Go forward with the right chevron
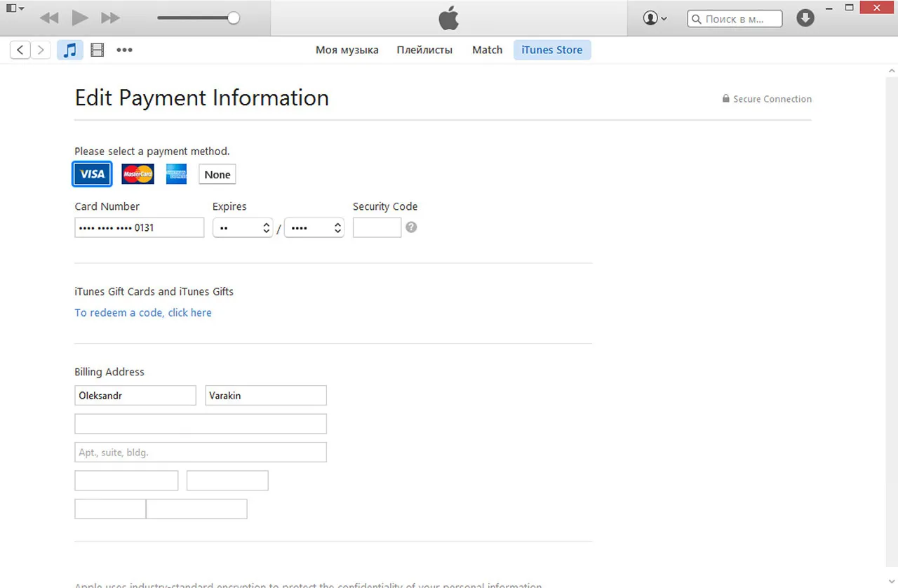The height and width of the screenshot is (588, 898). pos(41,50)
